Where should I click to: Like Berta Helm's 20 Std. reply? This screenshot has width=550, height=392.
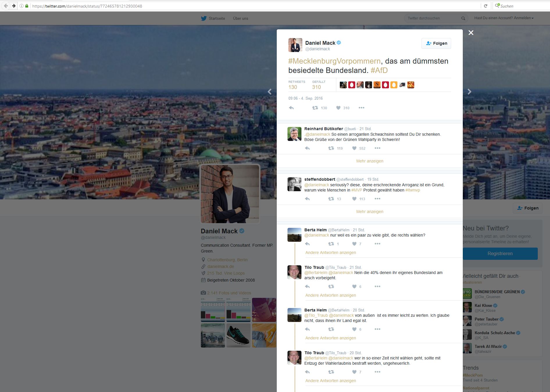[354, 329]
